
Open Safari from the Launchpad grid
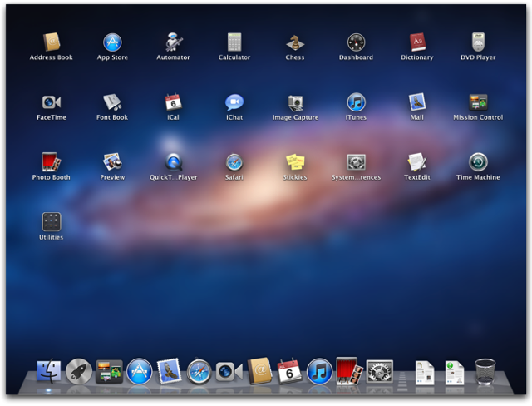tap(234, 162)
